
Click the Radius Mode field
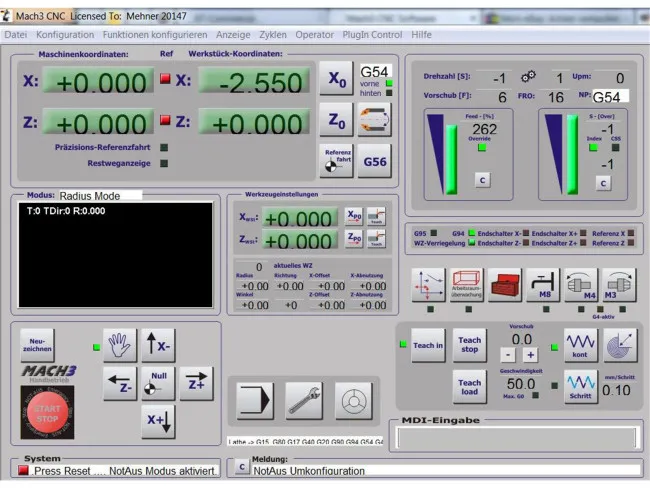pos(100,196)
